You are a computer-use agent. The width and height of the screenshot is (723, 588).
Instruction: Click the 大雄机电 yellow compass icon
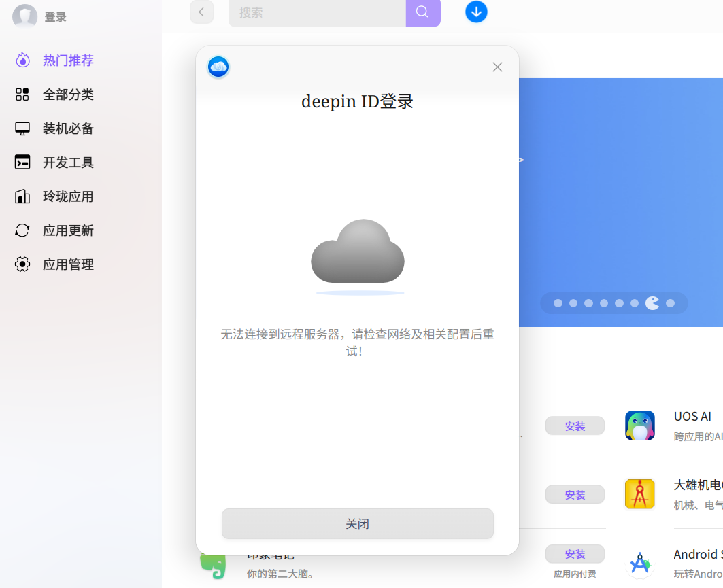pyautogui.click(x=639, y=494)
